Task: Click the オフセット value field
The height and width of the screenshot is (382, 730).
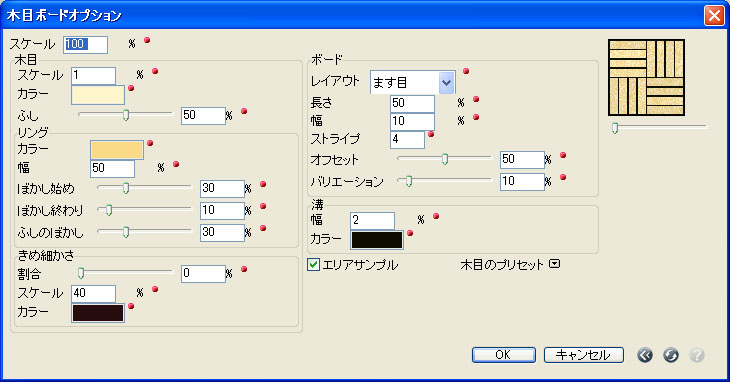Action: pos(522,160)
